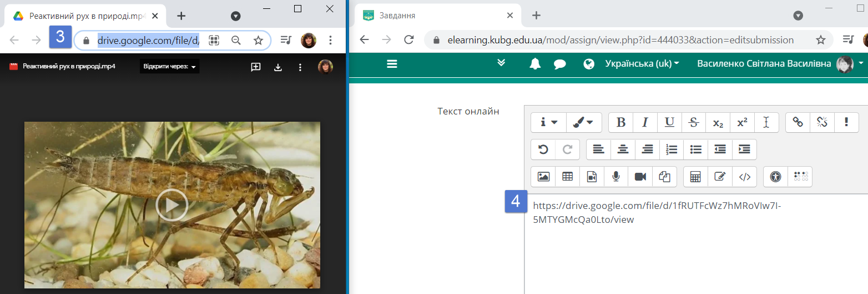
Task: Toggle bold formatting in the editor
Action: [x=621, y=123]
